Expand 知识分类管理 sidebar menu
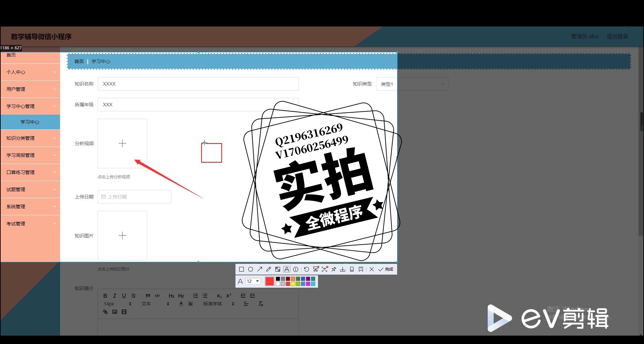Image resolution: width=644 pixels, height=344 pixels. click(x=30, y=138)
